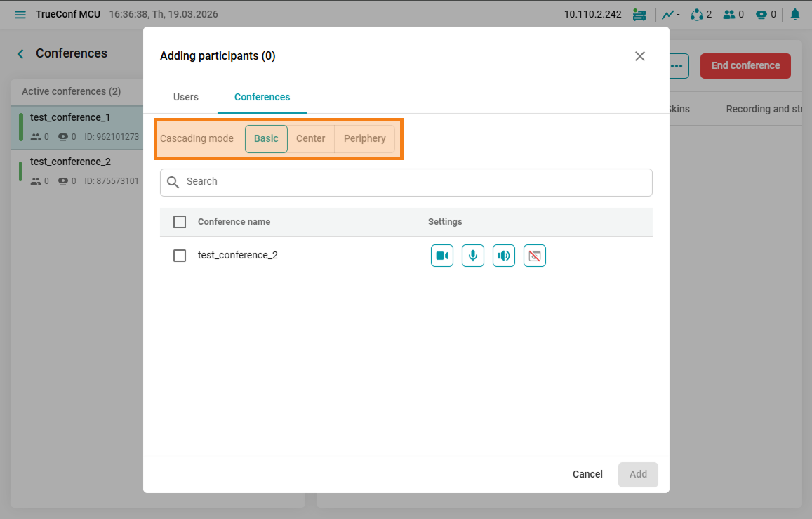Go back using the Conferences arrow
This screenshot has width=812, height=519.
point(21,54)
